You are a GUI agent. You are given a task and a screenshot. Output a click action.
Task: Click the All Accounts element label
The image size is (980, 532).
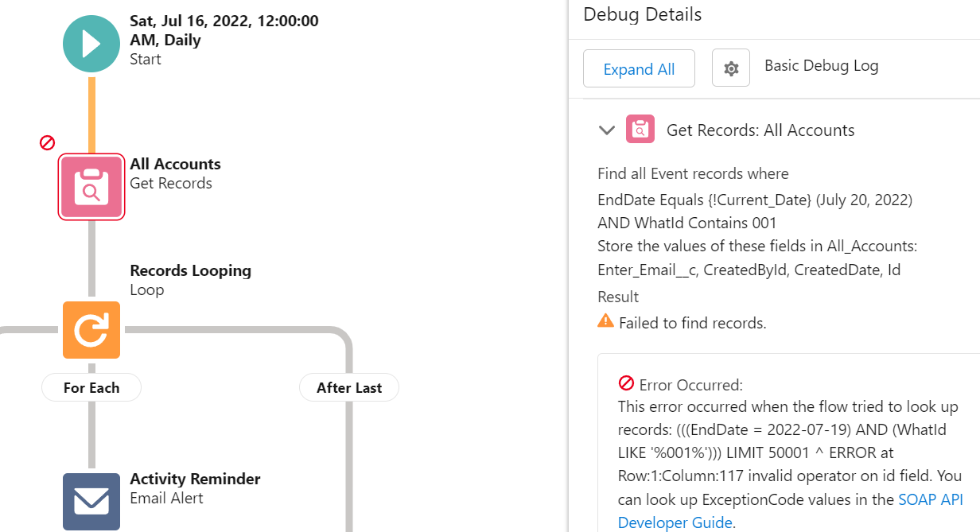coord(175,164)
